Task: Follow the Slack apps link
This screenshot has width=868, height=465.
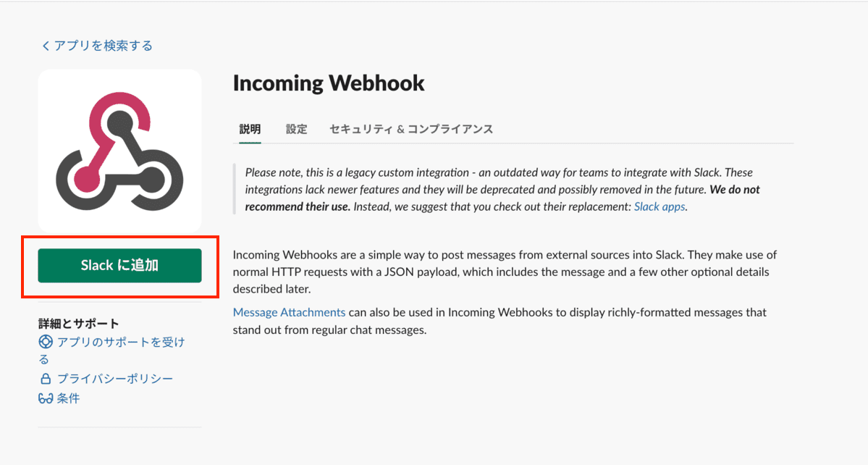Action: (660, 206)
